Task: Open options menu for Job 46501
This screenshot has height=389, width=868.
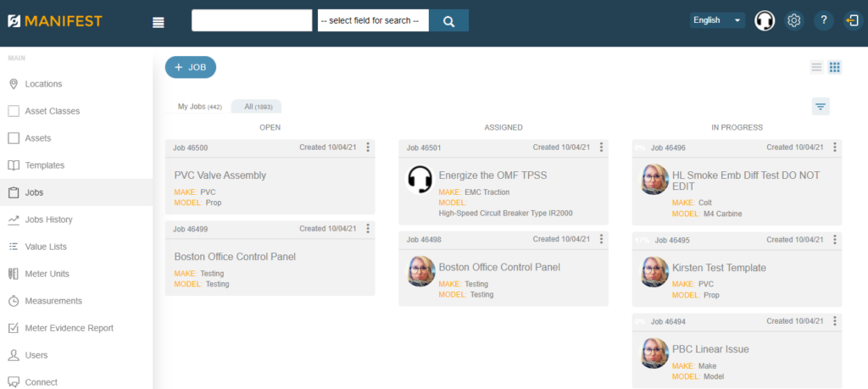Action: (x=602, y=147)
